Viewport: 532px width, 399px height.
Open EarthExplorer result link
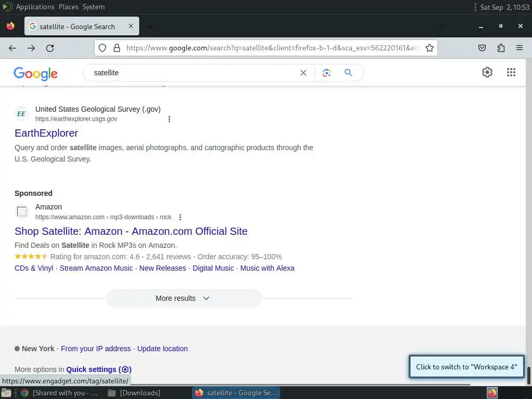point(46,133)
